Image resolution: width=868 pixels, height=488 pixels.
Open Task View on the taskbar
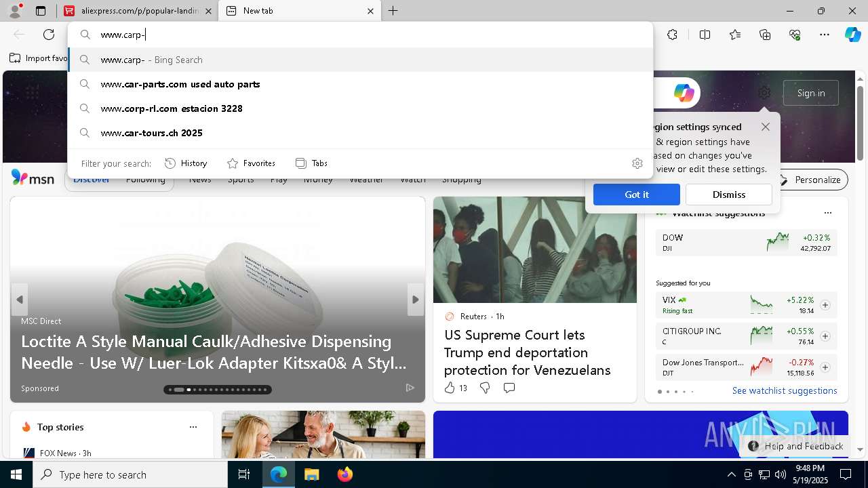[244, 474]
